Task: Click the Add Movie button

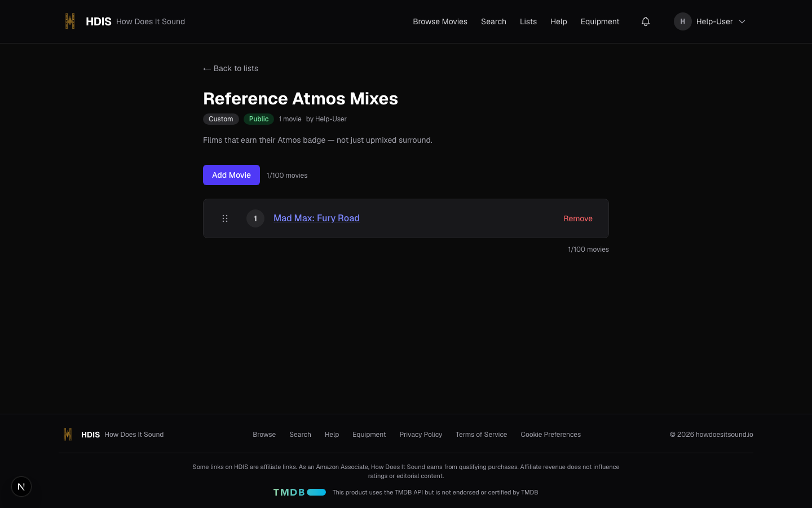Action: [231, 175]
